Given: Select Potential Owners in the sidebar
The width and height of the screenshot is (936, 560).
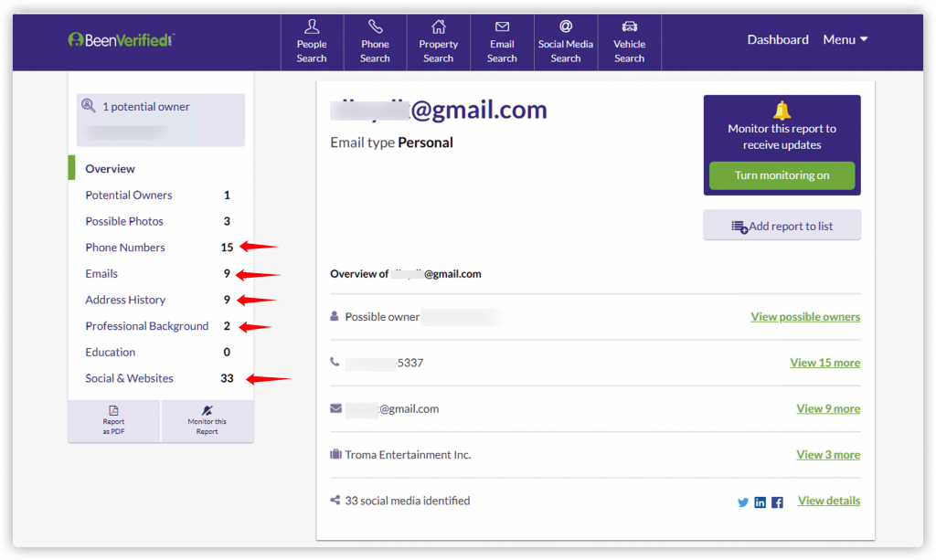Looking at the screenshot, I should click(128, 195).
